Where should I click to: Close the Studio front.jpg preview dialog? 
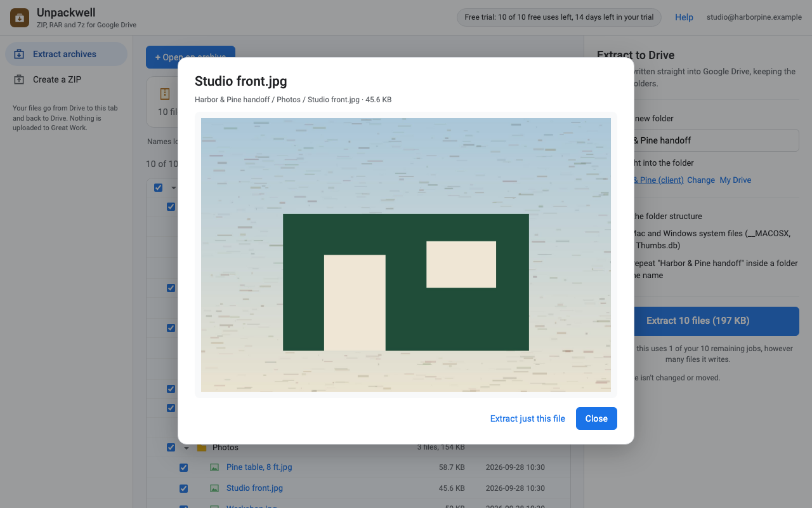pos(596,418)
